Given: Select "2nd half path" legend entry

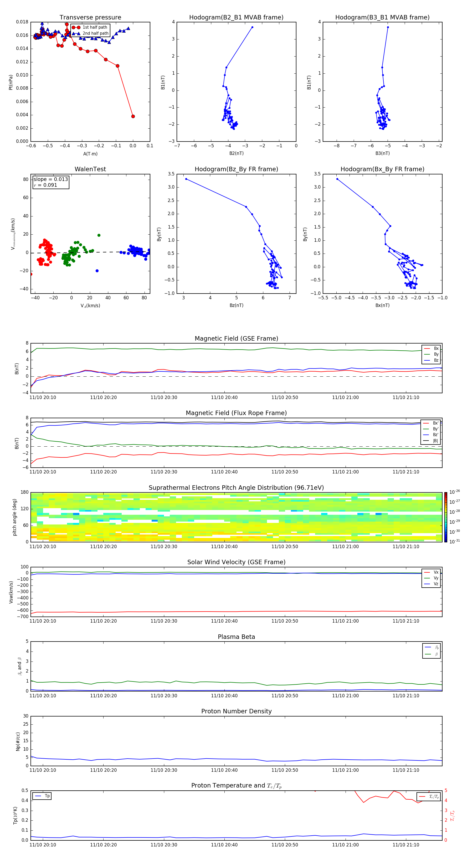Looking at the screenshot, I should pos(90,33).
